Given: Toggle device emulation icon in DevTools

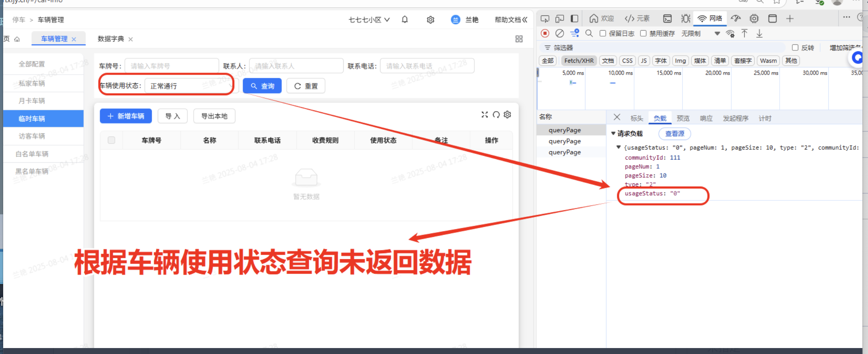Looking at the screenshot, I should pyautogui.click(x=560, y=19).
